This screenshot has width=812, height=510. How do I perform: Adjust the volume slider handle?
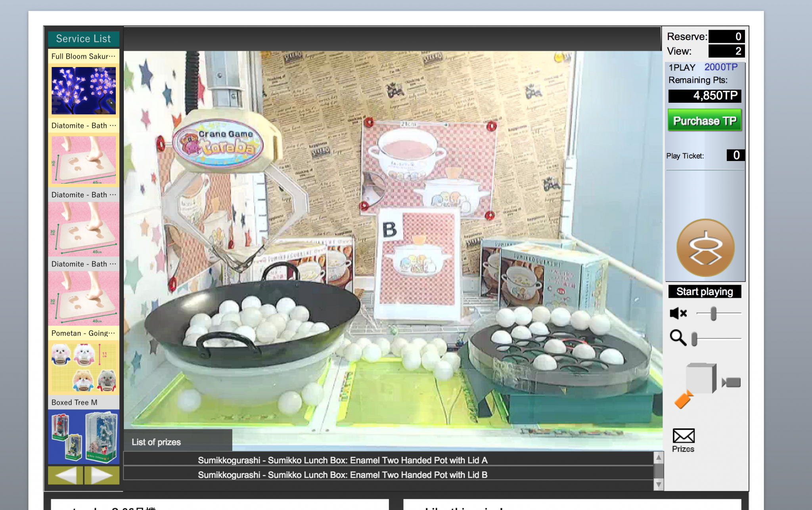click(x=713, y=313)
